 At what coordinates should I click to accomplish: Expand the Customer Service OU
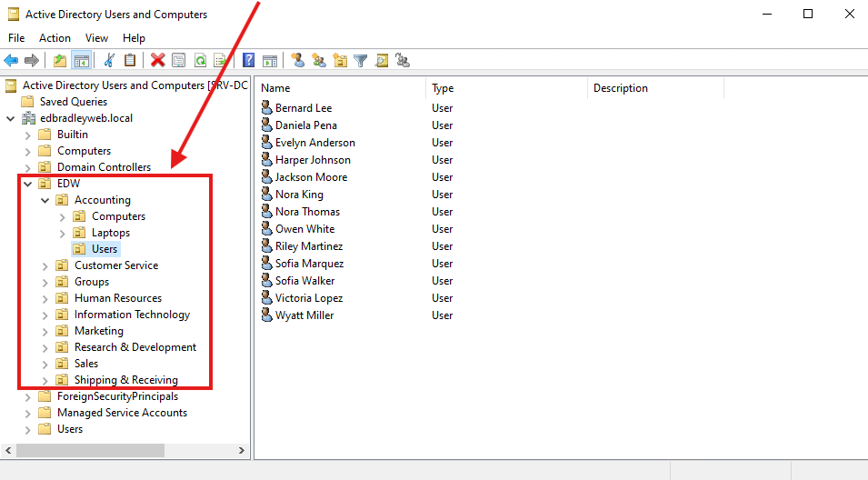(45, 266)
